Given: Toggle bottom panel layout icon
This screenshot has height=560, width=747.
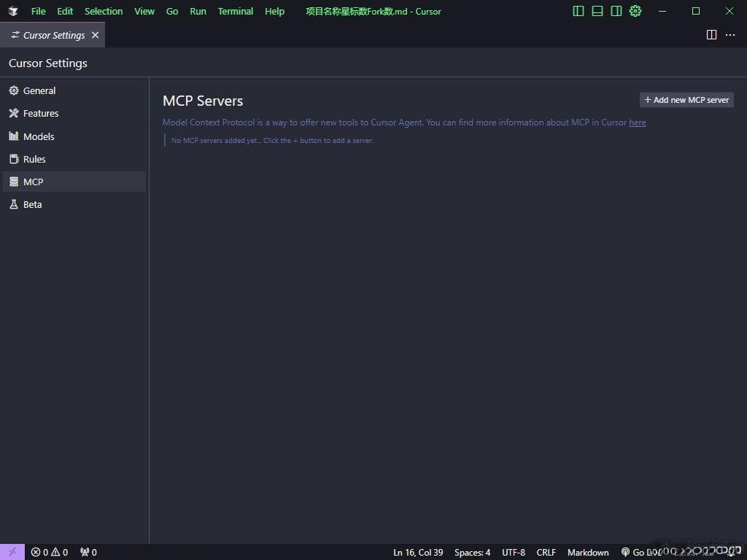Looking at the screenshot, I should pyautogui.click(x=597, y=11).
